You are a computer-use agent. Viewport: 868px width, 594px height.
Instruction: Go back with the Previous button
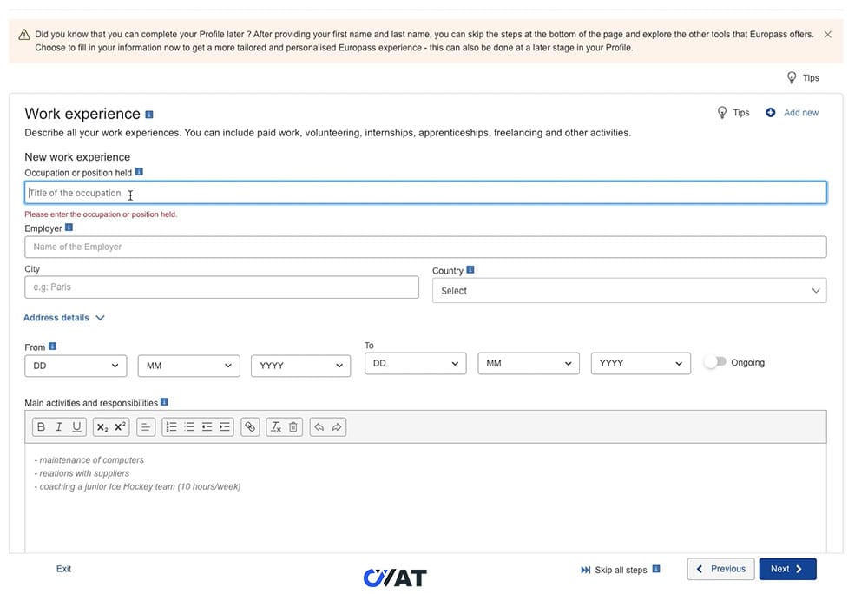tap(720, 569)
